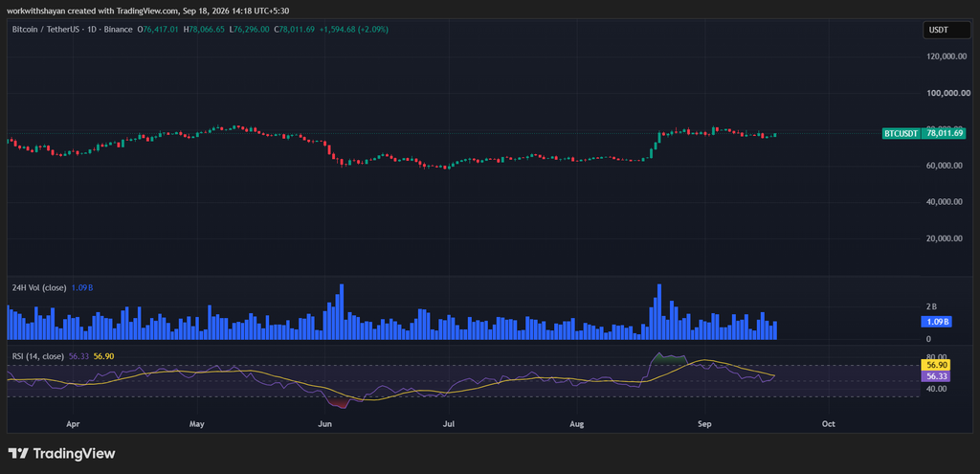This screenshot has height=474, width=980.
Task: Click the 100,000.00 price scale label
Action: point(945,93)
